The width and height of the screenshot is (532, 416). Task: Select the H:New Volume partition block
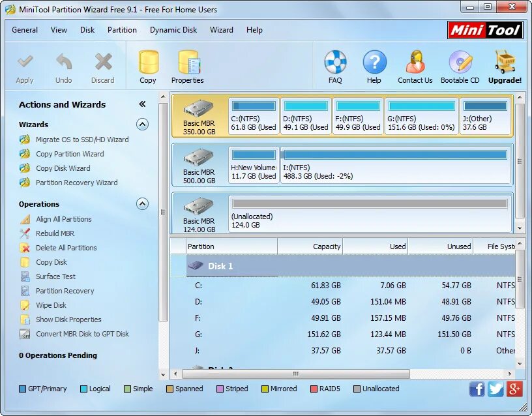(254, 165)
